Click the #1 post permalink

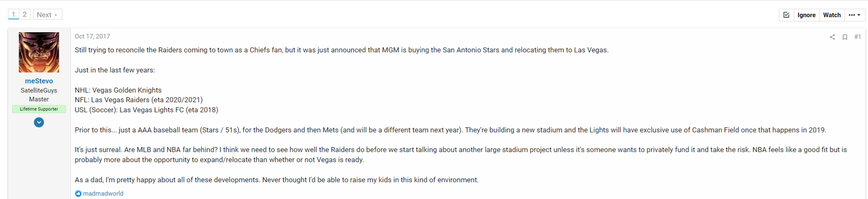pyautogui.click(x=858, y=37)
